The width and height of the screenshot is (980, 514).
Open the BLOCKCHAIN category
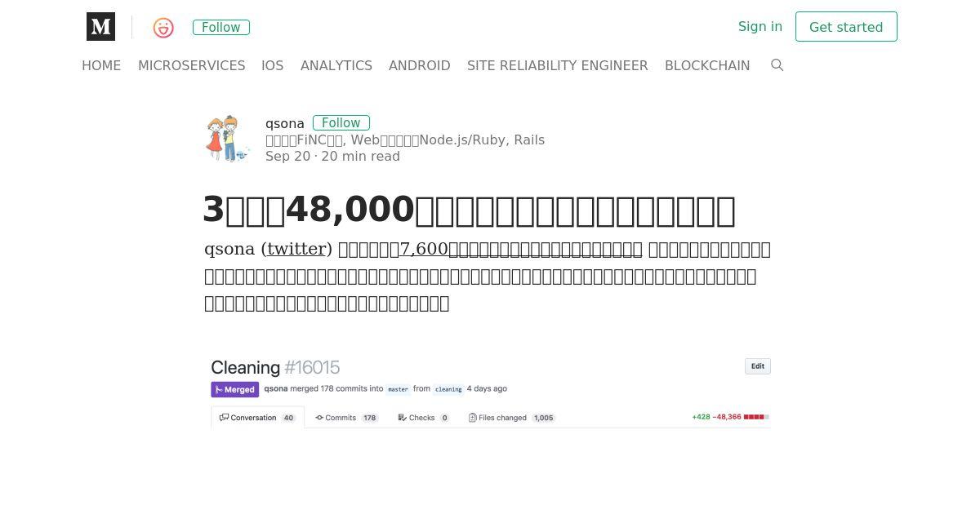(x=707, y=65)
